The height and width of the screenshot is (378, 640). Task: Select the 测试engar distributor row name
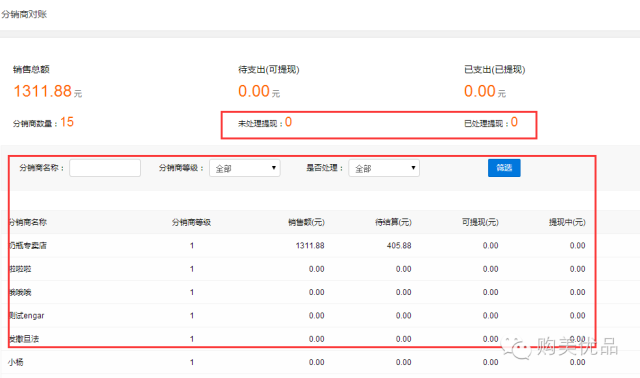pyautogui.click(x=27, y=316)
